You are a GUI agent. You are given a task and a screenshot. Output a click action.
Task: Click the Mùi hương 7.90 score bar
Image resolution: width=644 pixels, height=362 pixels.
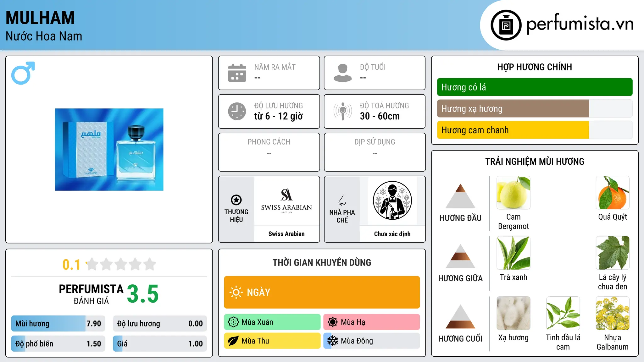[58, 324]
